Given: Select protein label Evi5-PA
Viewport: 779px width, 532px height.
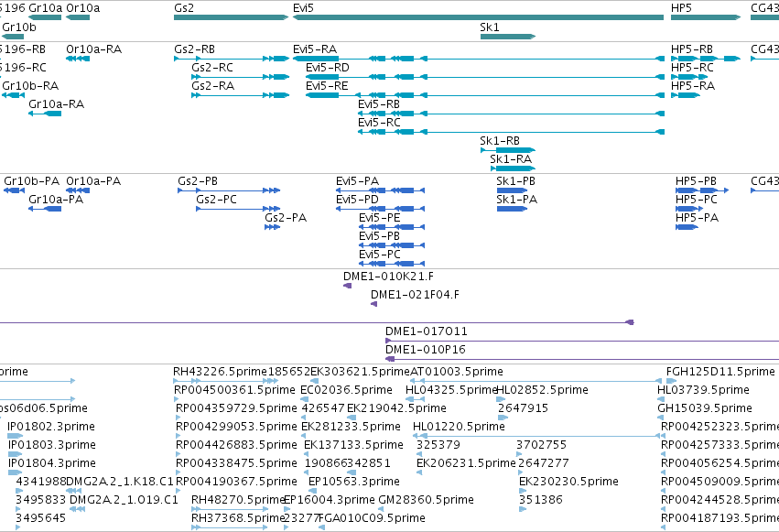Looking at the screenshot, I should click(358, 181).
